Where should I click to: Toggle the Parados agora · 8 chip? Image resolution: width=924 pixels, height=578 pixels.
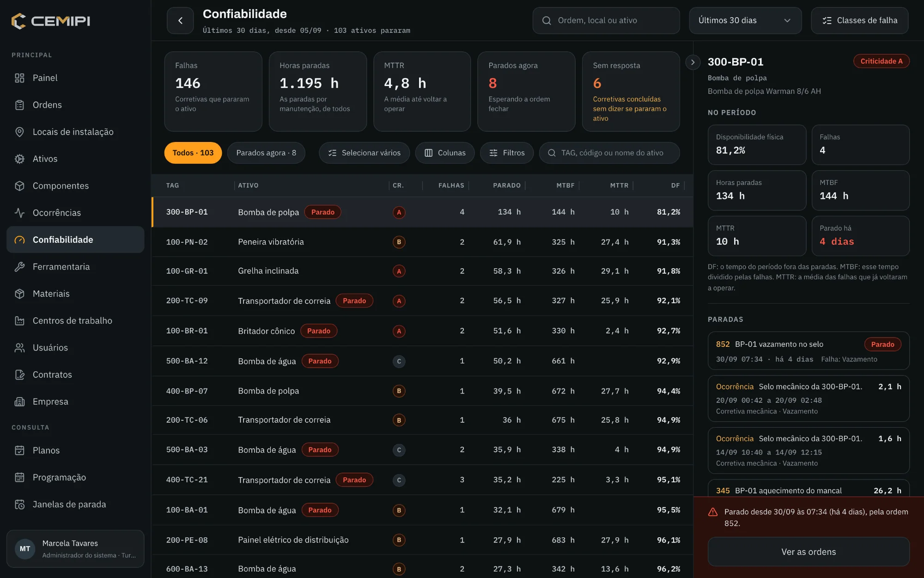[266, 153]
